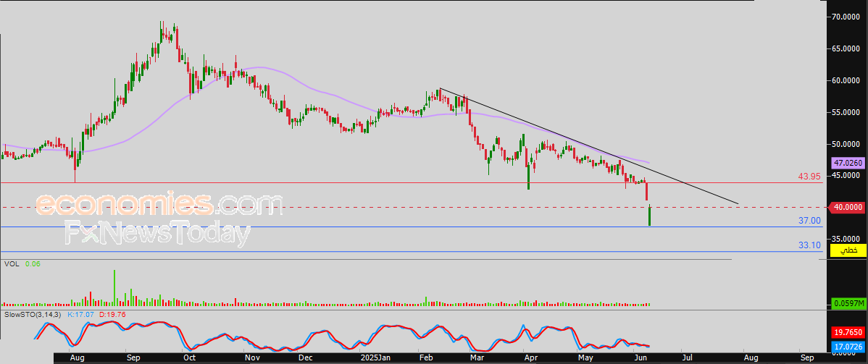Select the 33.10 support level label

810,245
